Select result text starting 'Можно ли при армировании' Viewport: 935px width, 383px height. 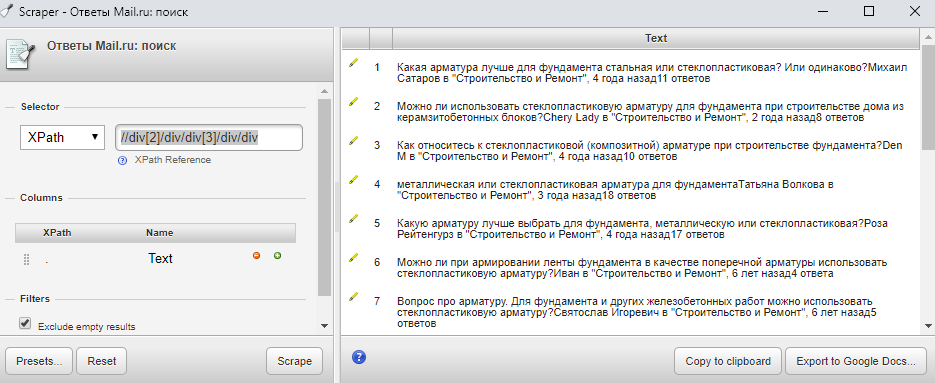[x=642, y=268]
